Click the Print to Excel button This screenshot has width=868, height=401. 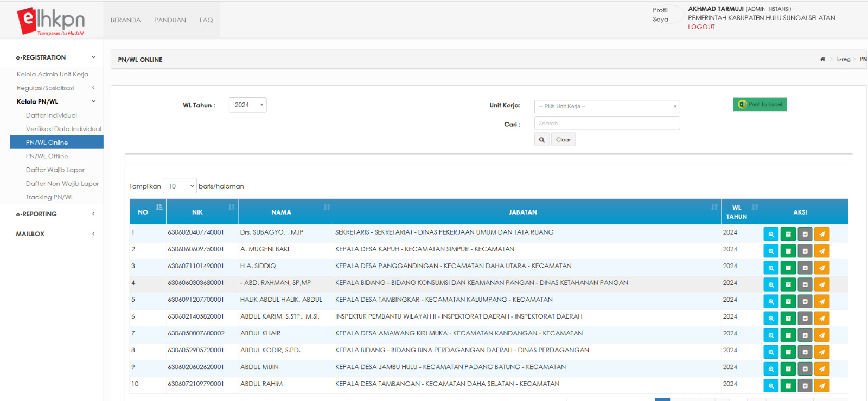point(759,104)
